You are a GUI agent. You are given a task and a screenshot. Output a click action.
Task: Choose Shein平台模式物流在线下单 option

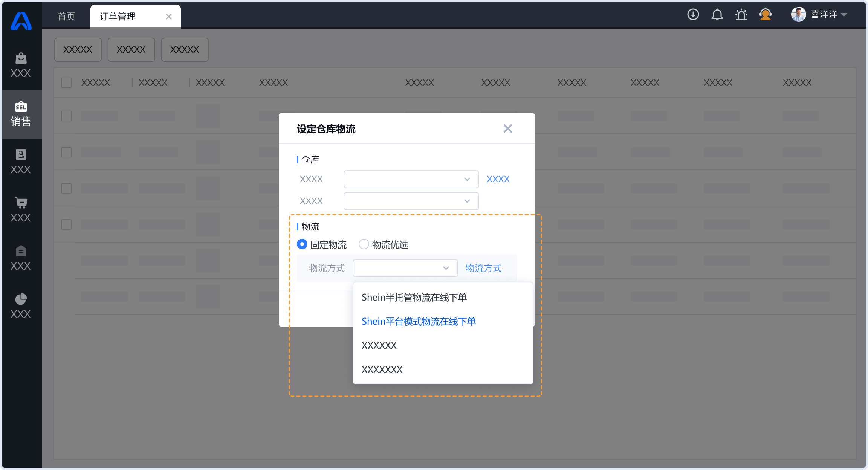[419, 322]
